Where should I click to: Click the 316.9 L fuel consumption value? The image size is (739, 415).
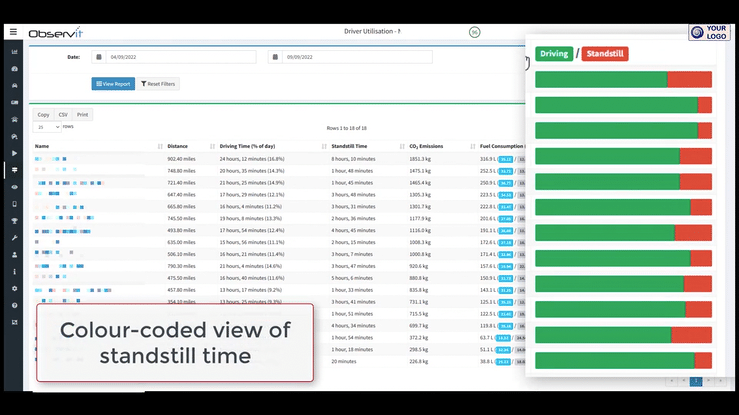click(x=488, y=159)
